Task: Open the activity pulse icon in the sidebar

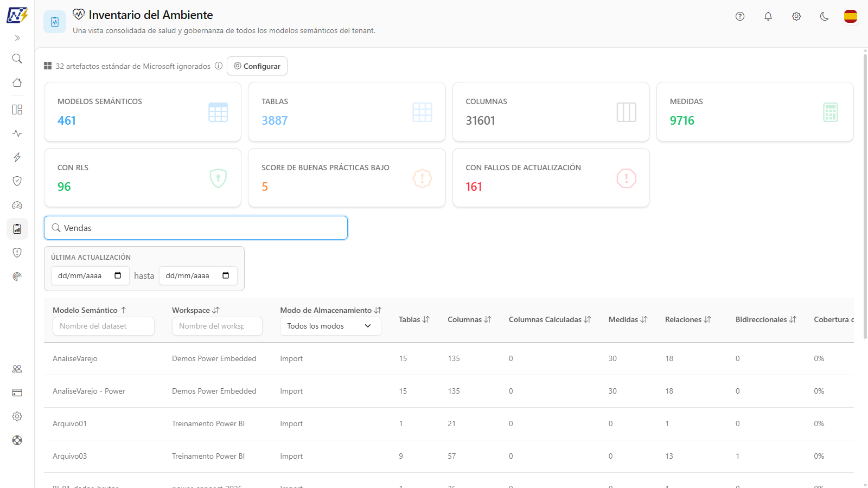Action: tap(17, 133)
